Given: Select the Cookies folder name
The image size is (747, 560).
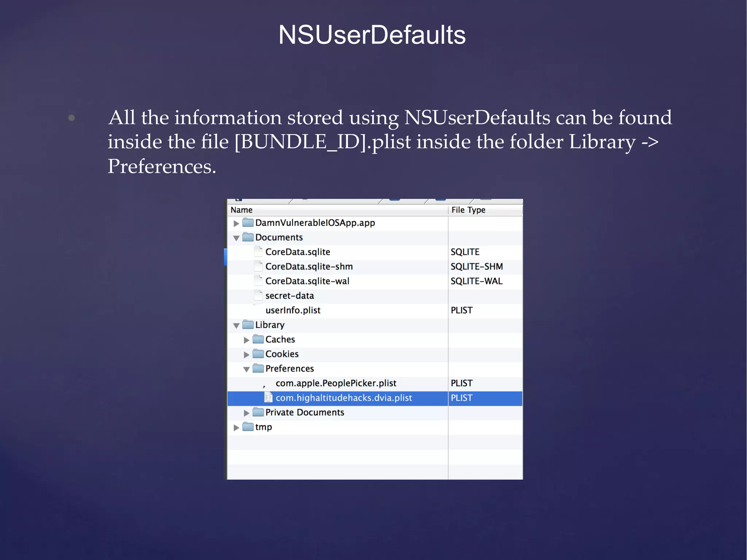Looking at the screenshot, I should point(282,354).
